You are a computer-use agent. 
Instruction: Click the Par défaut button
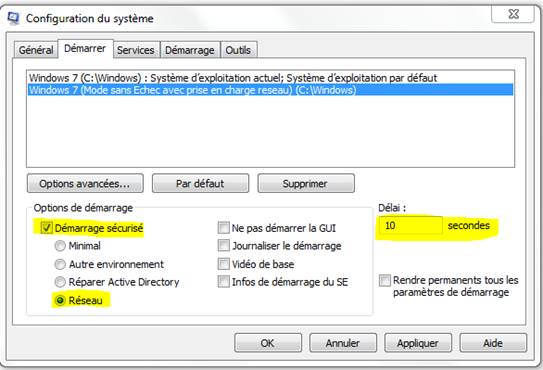[x=200, y=183]
